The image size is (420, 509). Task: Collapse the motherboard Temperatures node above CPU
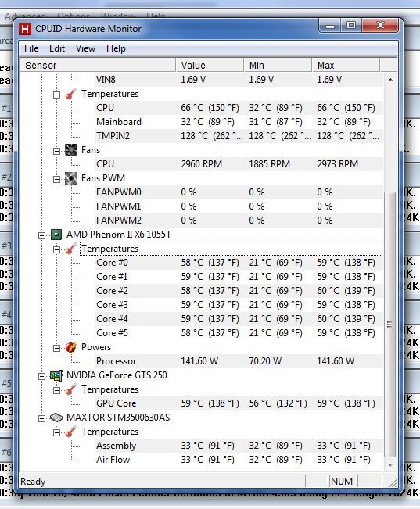coord(56,95)
